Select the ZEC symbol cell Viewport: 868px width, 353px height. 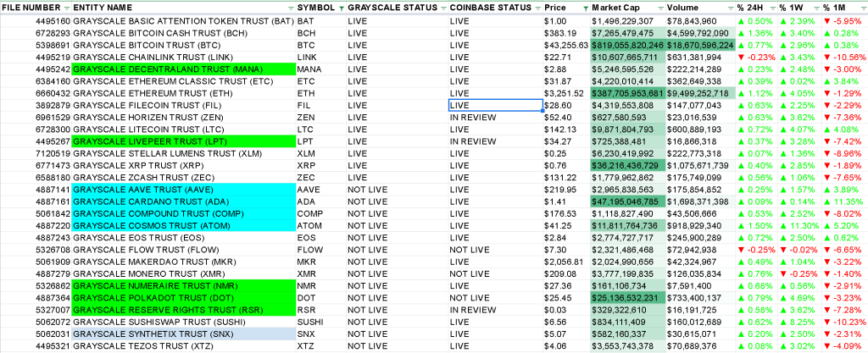pyautogui.click(x=321, y=177)
